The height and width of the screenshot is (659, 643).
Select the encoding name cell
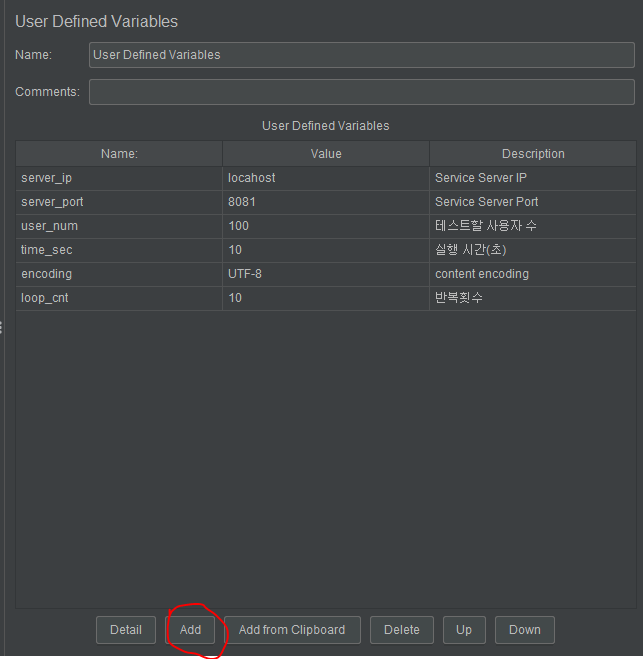[119, 274]
